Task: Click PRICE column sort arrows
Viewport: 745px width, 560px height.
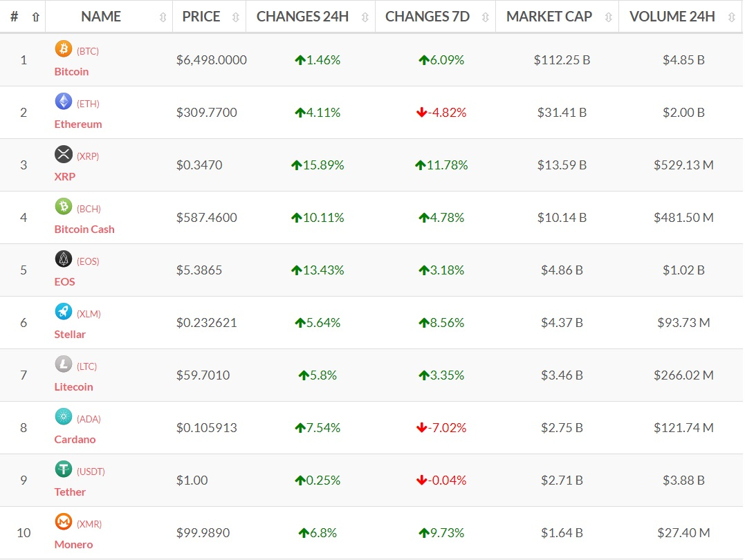Action: pyautogui.click(x=236, y=17)
